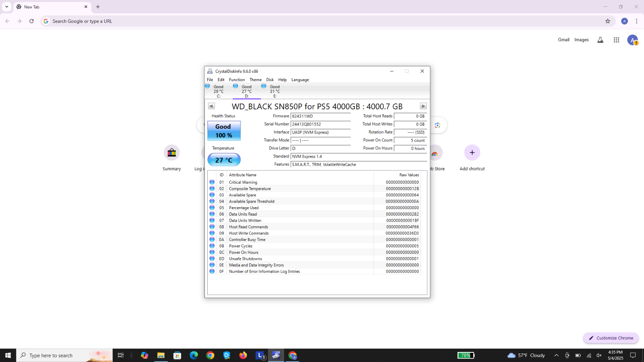Open the Gmail link

[563, 40]
